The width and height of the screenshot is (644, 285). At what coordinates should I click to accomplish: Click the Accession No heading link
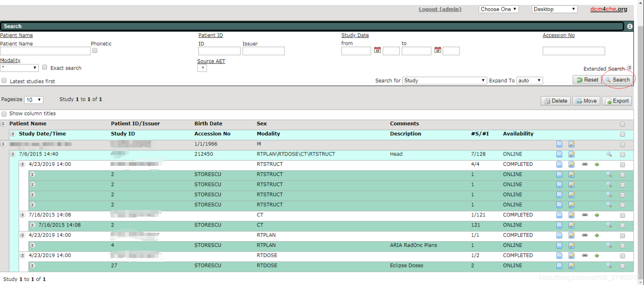coord(558,35)
